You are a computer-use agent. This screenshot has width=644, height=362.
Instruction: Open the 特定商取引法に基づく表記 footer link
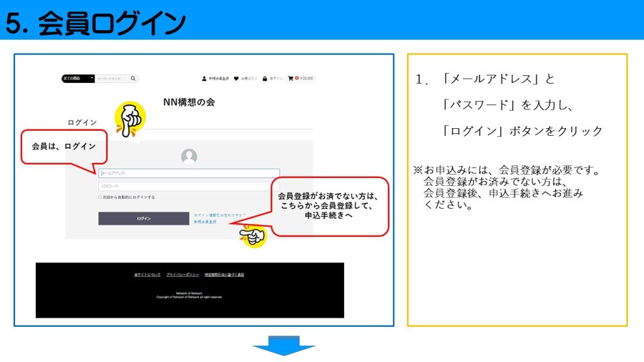(x=225, y=275)
